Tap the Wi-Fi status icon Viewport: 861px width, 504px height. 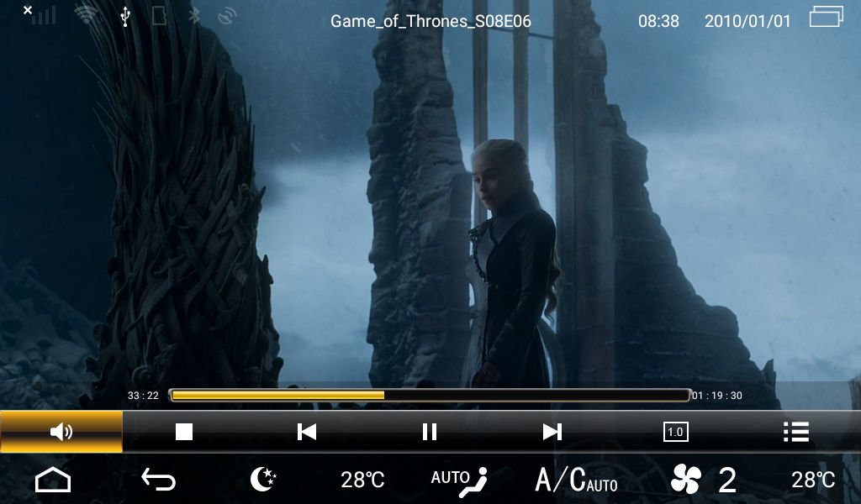(x=87, y=14)
